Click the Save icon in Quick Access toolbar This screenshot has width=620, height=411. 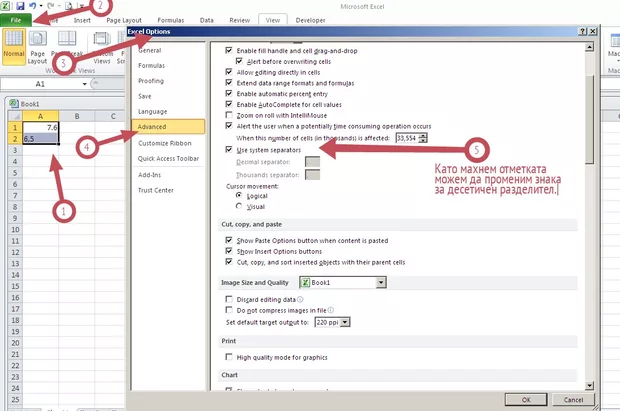point(20,6)
